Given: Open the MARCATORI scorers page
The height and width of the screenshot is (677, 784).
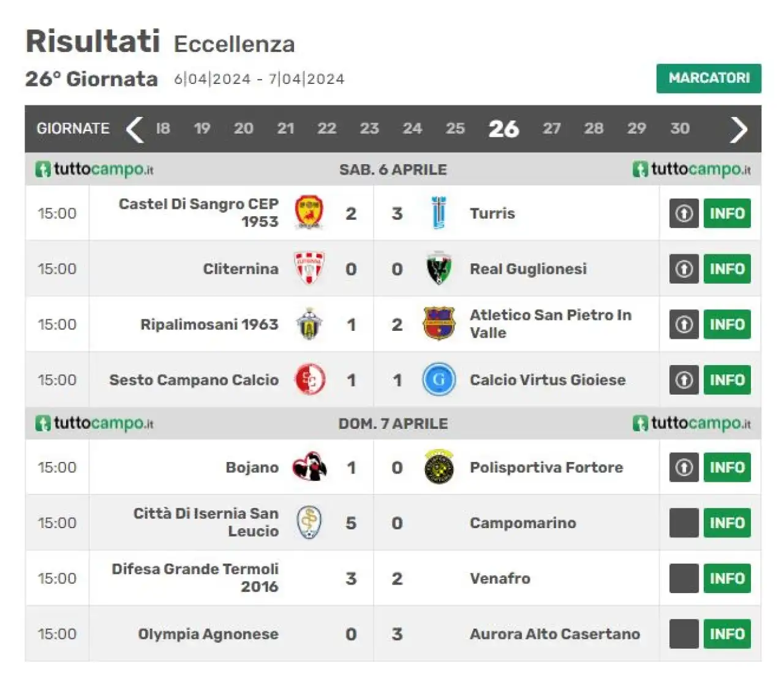Looking at the screenshot, I should click(709, 78).
